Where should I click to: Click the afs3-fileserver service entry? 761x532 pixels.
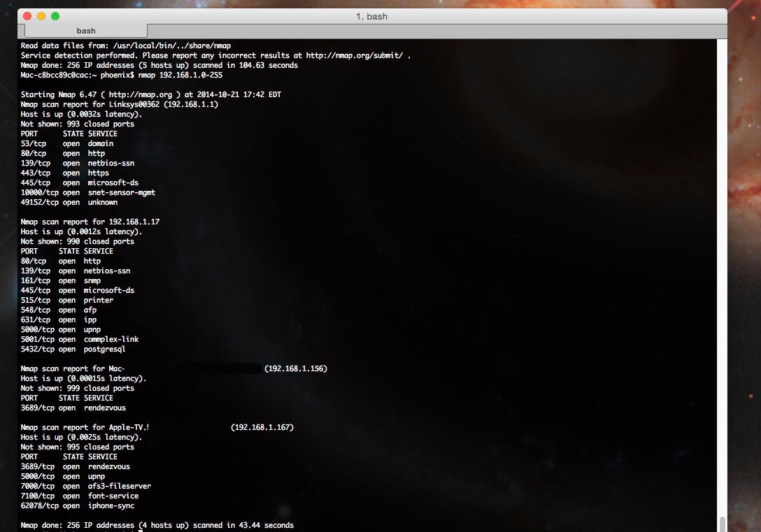(120, 486)
